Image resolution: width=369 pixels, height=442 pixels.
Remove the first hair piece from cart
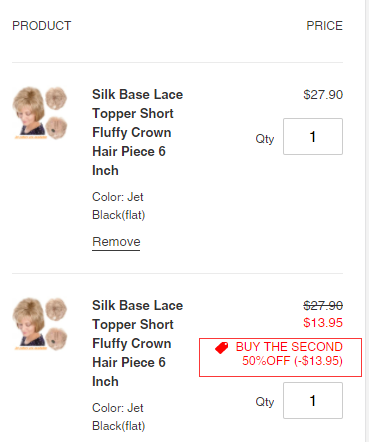point(116,242)
